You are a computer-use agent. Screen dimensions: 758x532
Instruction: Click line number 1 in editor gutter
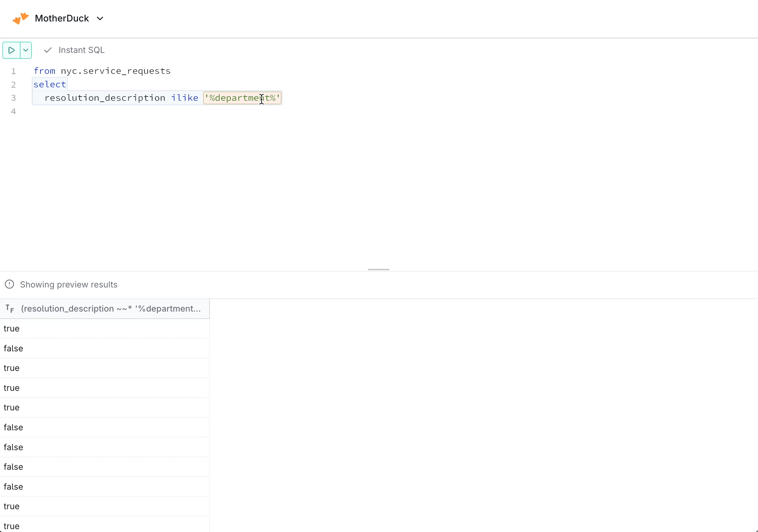coord(13,71)
